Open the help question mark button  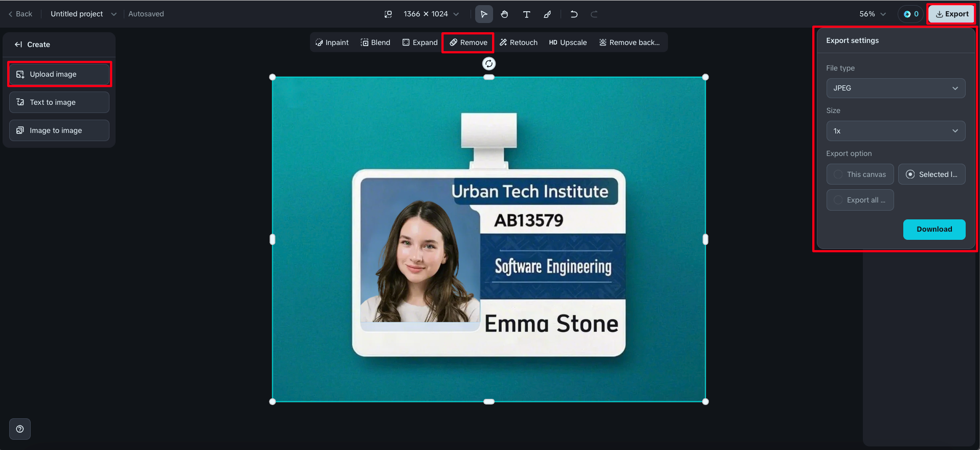[20, 429]
